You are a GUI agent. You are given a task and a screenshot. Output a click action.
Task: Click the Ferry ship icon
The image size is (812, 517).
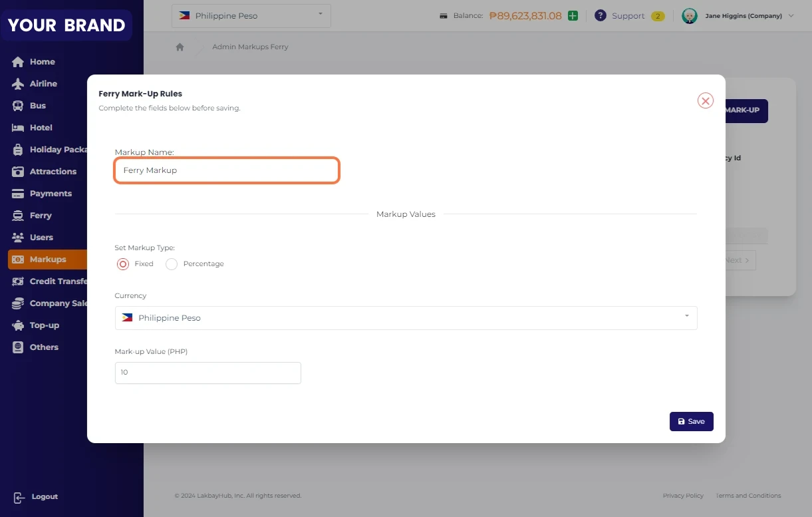18,216
